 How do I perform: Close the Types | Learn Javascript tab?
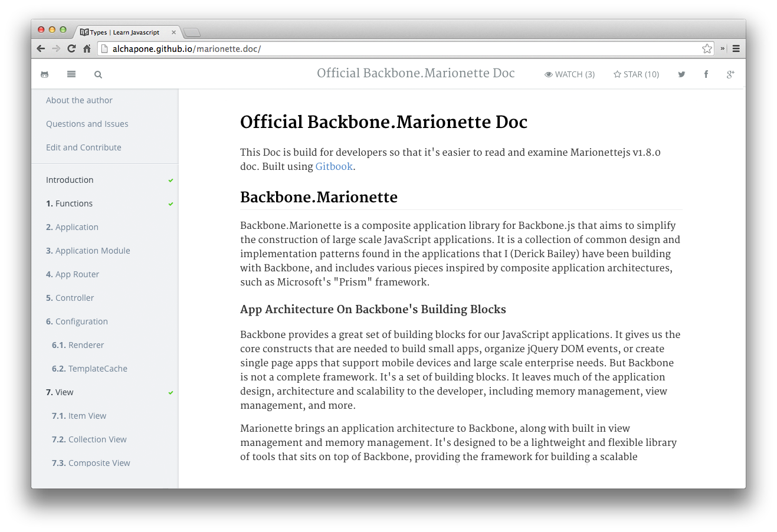coord(173,32)
